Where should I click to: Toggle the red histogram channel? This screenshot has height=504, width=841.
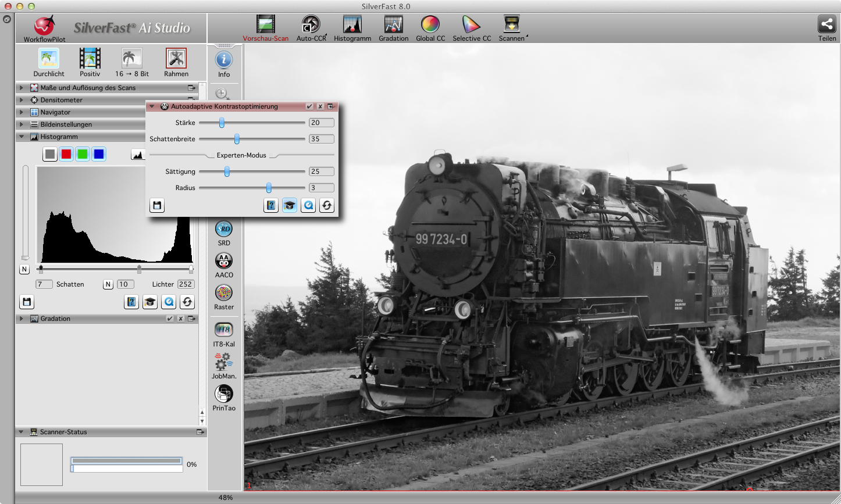click(x=66, y=154)
